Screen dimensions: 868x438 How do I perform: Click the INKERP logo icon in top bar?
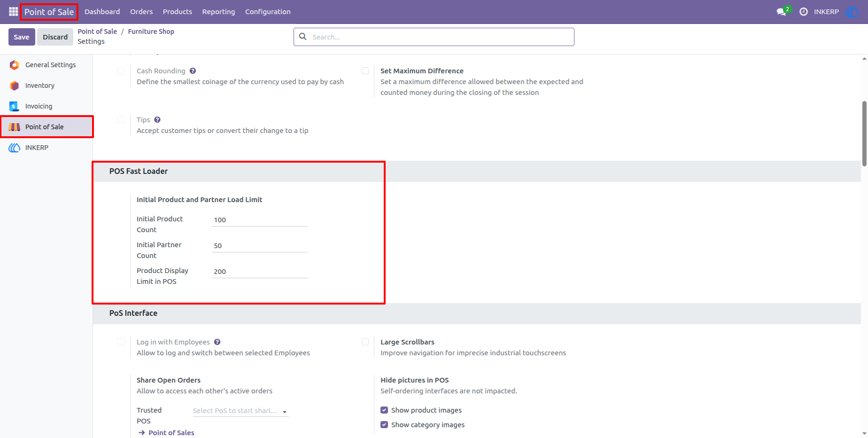pos(852,12)
